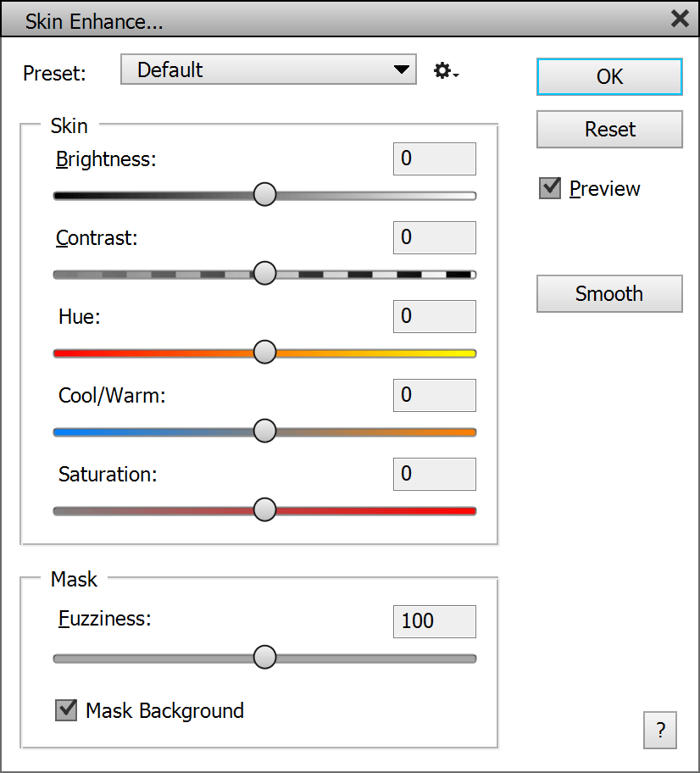This screenshot has width=700, height=773.
Task: Click OK to apply skin enhancement
Action: (x=609, y=77)
